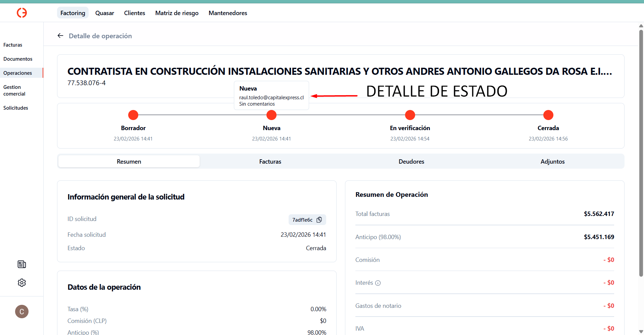The height and width of the screenshot is (335, 644).
Task: Click the Nueva status dot
Action: pyautogui.click(x=271, y=115)
